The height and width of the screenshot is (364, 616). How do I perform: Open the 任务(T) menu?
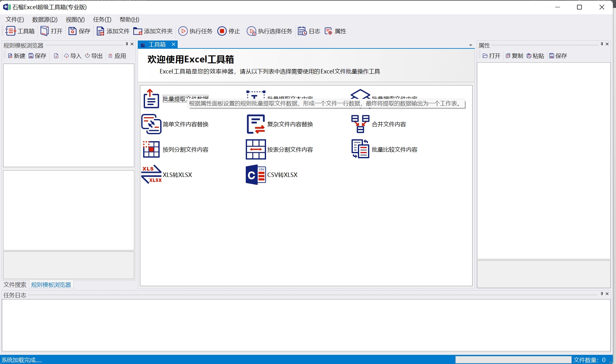click(102, 20)
